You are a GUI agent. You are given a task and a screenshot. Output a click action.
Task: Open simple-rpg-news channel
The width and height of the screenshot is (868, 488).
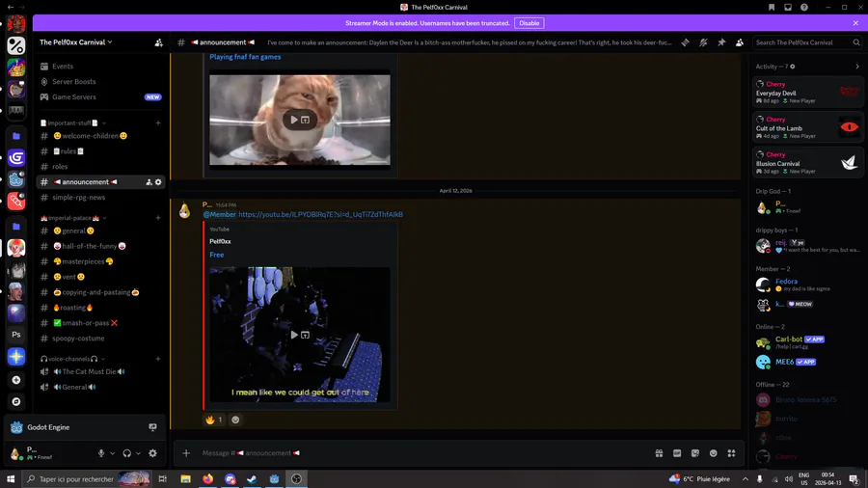tap(100, 197)
